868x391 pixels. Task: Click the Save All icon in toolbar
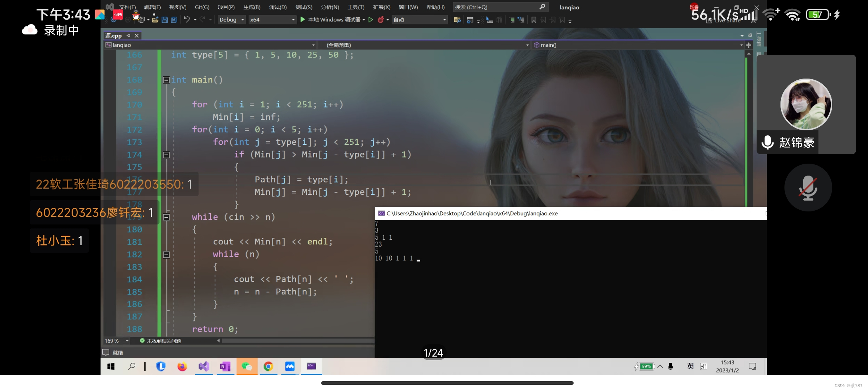(x=174, y=20)
